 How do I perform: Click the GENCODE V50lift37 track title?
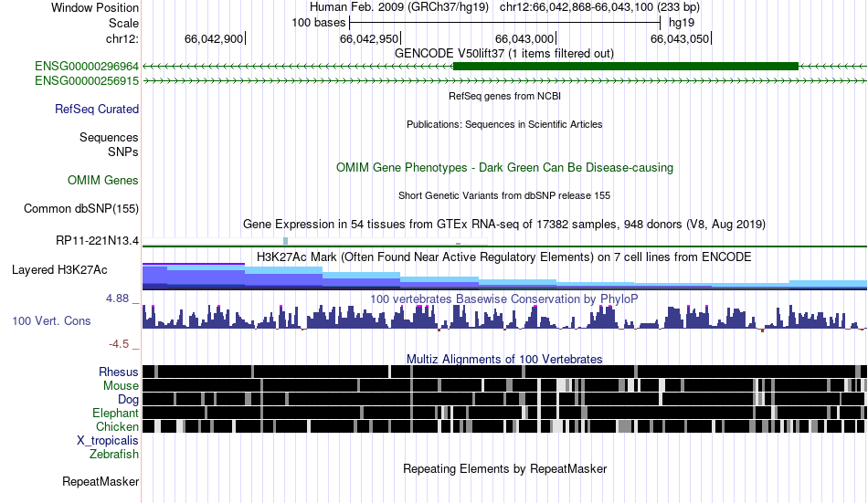pyautogui.click(x=504, y=54)
